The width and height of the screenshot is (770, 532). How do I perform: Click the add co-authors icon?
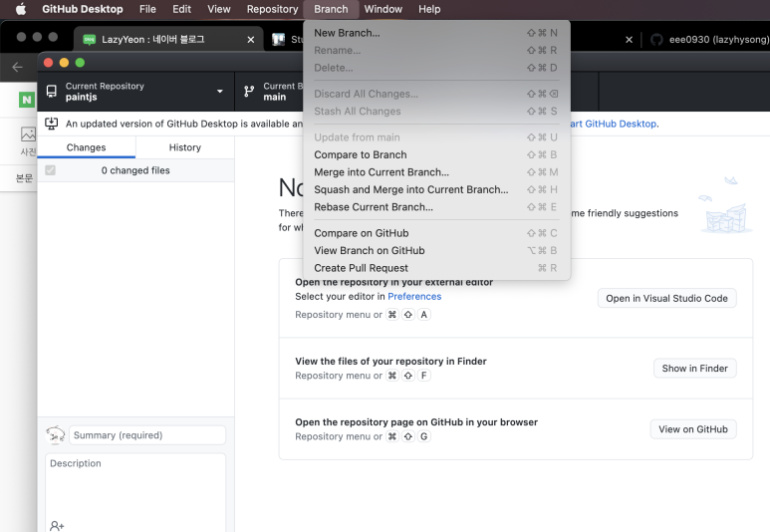click(57, 526)
